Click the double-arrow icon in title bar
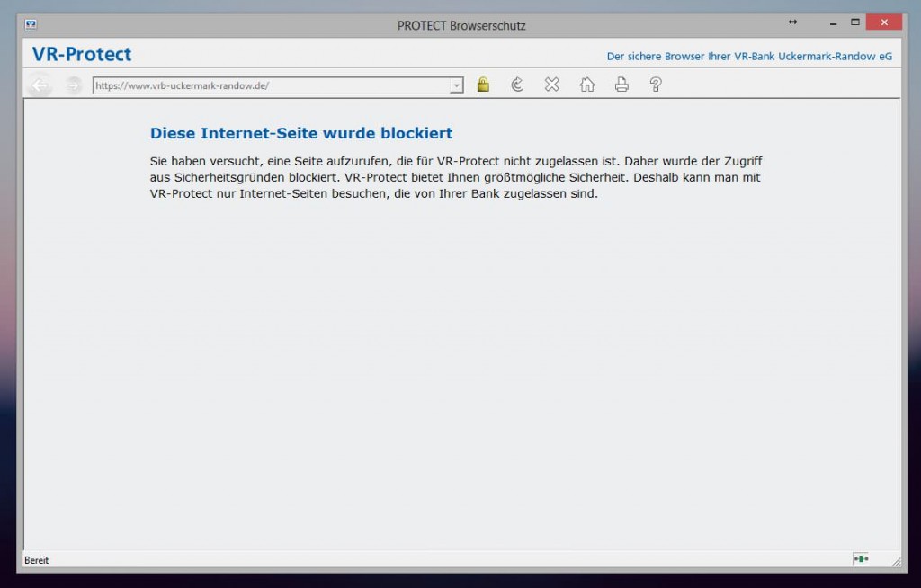 coord(792,22)
